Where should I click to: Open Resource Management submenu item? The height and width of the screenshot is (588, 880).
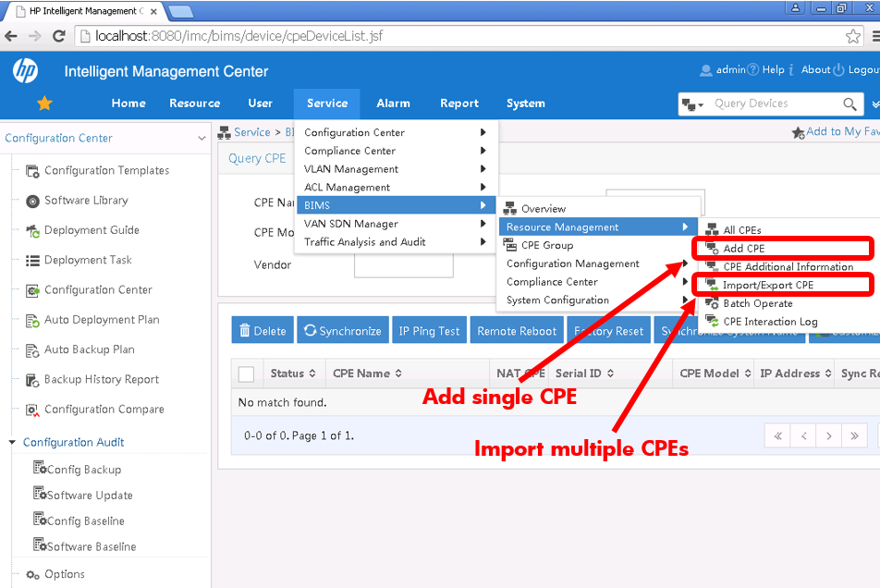(x=598, y=227)
